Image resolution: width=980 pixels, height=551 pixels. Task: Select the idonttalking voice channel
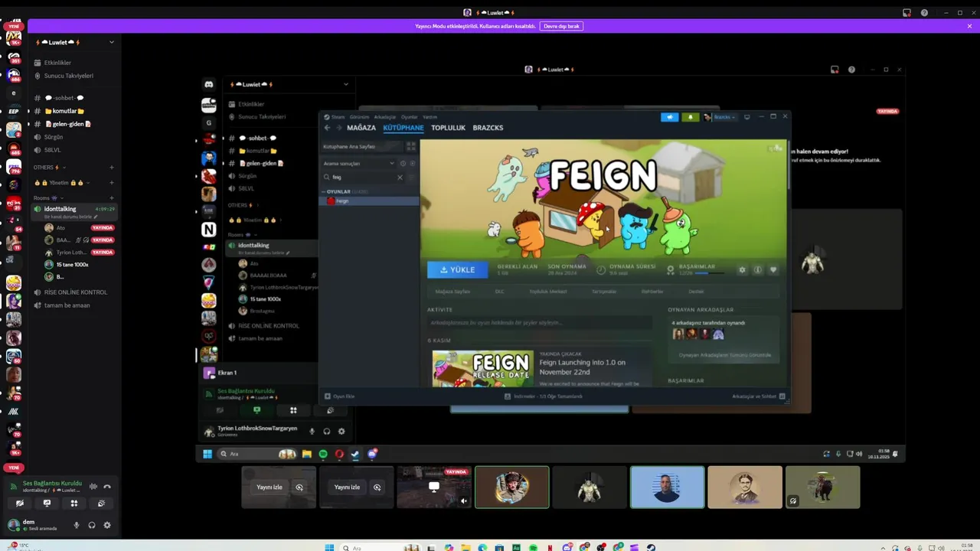[74, 212]
